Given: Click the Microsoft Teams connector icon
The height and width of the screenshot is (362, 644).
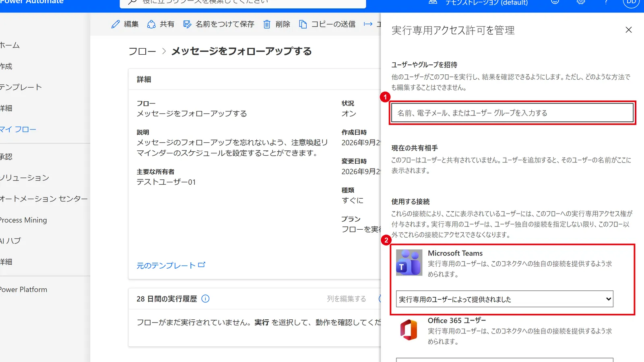Looking at the screenshot, I should [x=409, y=262].
